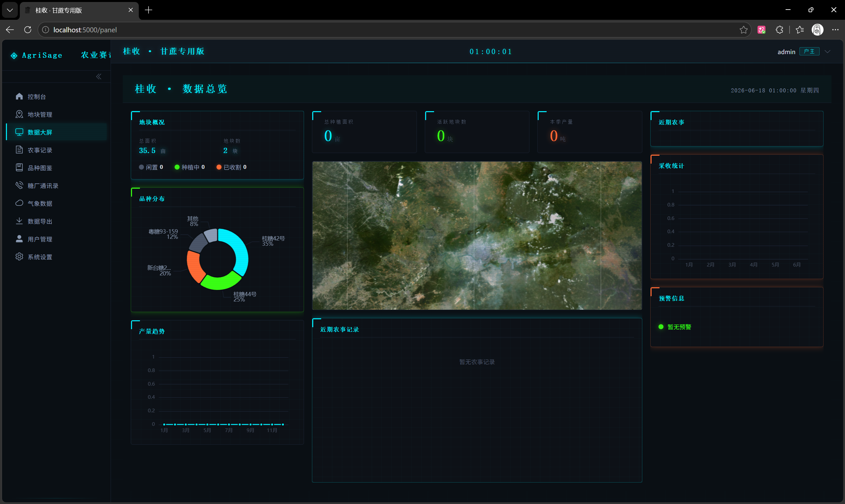The width and height of the screenshot is (845, 504).
Task: Click the 数据导出 download icon
Action: pyautogui.click(x=19, y=221)
